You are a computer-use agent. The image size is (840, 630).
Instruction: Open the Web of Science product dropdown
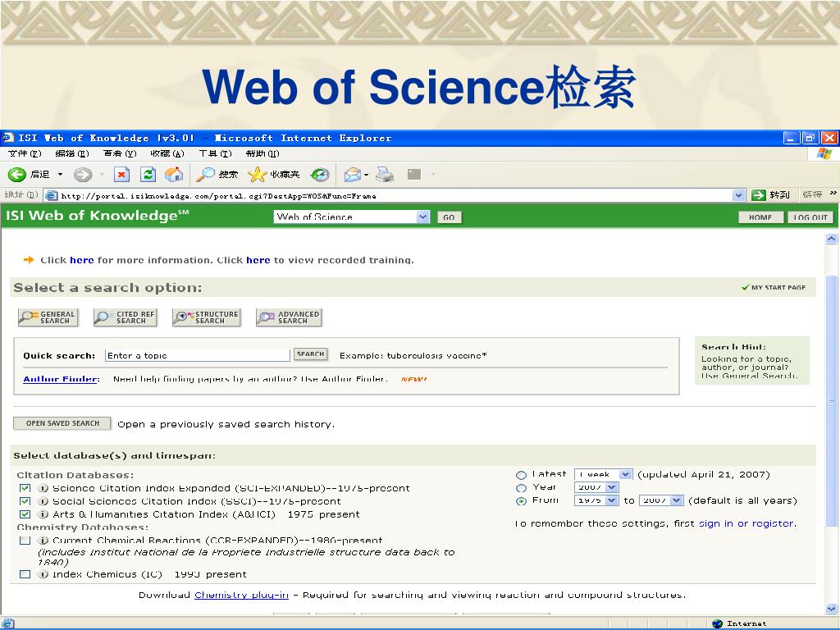click(351, 217)
